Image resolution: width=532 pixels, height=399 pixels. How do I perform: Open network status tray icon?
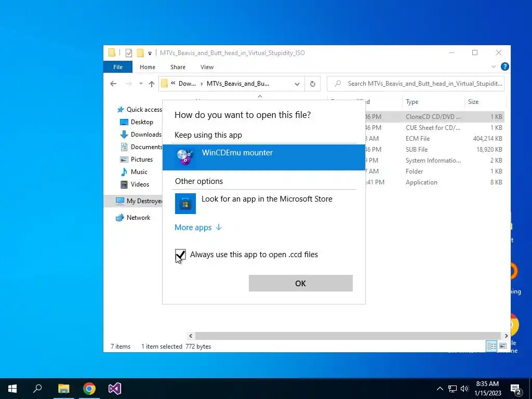pyautogui.click(x=453, y=389)
